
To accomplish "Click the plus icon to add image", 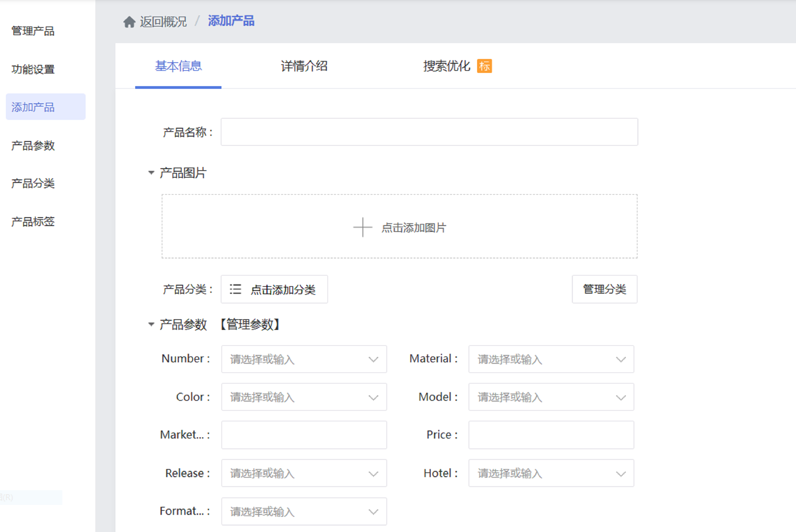I will tap(363, 227).
